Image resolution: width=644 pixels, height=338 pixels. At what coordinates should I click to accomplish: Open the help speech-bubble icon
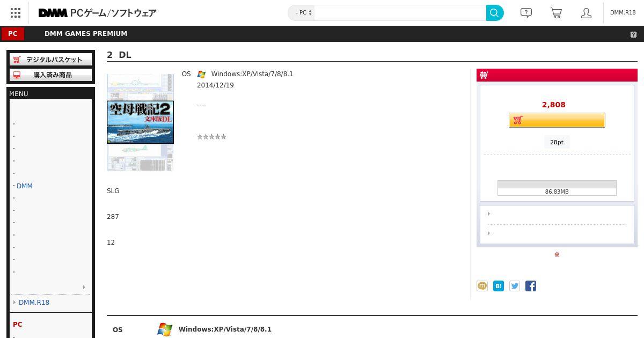526,13
